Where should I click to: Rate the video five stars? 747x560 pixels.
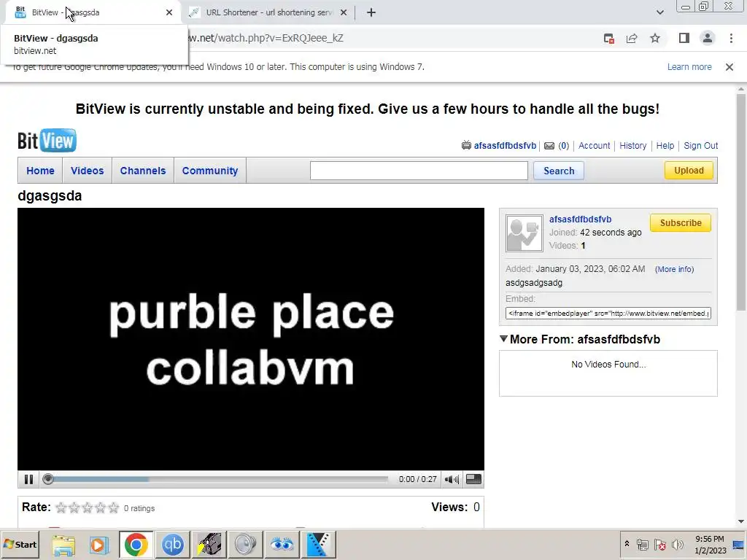[113, 507]
